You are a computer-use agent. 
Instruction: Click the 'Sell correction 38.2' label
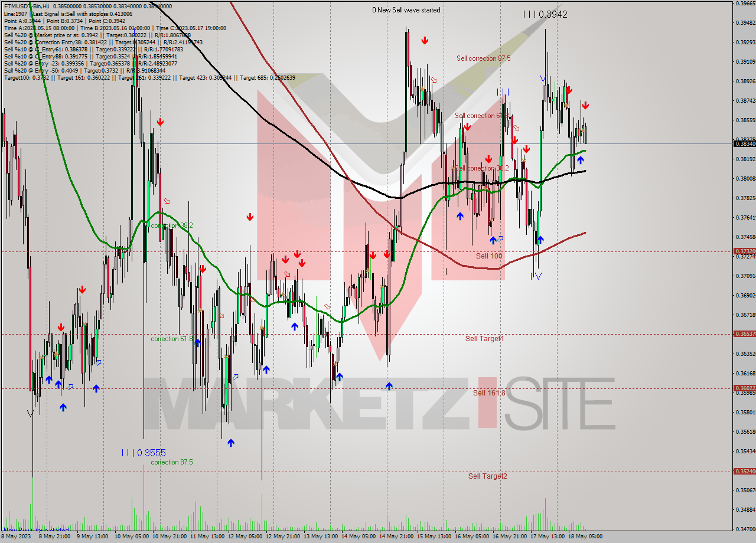482,168
